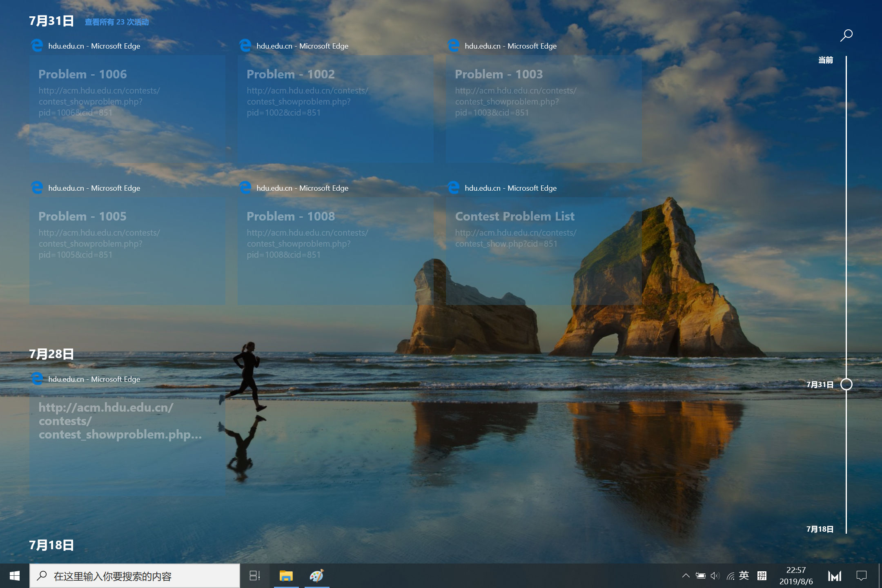Viewport: 882px width, 588px height.
Task: Click the IME mode tray icon
Action: click(x=762, y=576)
